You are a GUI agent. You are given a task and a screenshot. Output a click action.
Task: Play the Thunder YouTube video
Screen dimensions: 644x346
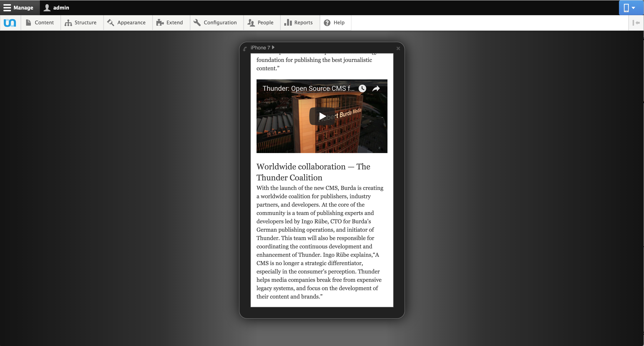point(322,116)
